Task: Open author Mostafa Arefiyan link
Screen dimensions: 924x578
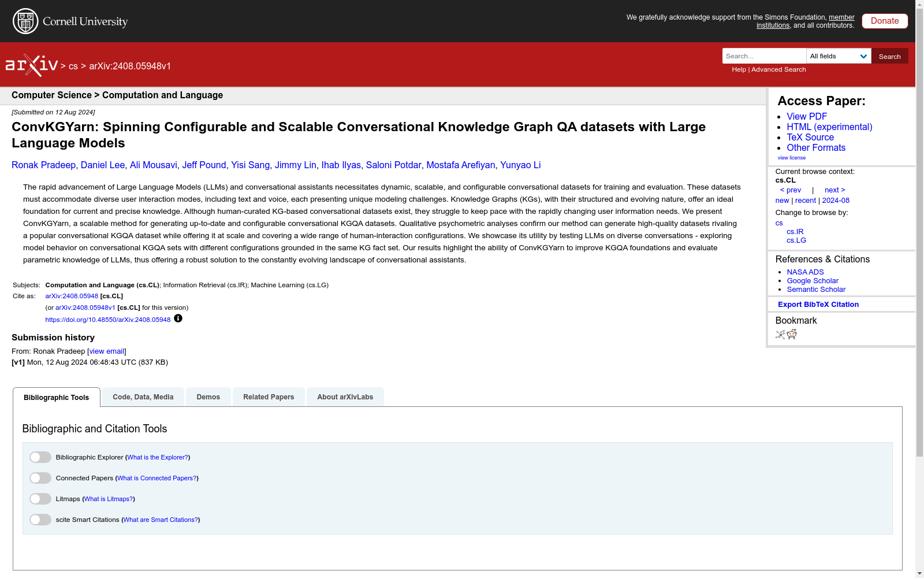Action: (460, 165)
